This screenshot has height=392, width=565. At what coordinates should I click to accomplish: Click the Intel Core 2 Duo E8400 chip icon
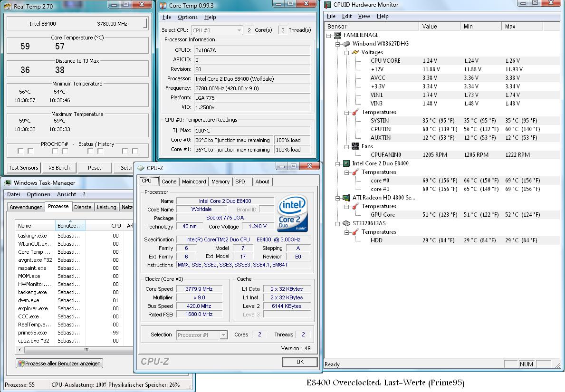point(346,163)
